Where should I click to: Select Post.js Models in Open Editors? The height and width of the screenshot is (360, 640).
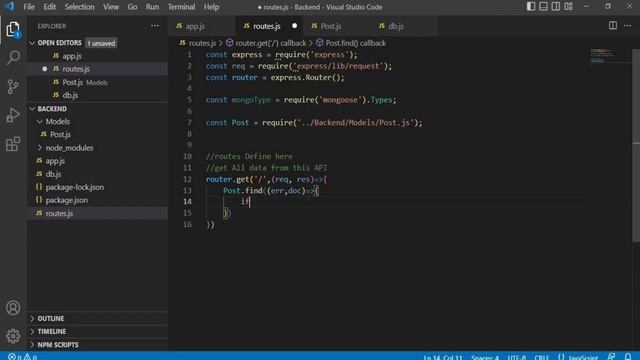pyautogui.click(x=98, y=82)
